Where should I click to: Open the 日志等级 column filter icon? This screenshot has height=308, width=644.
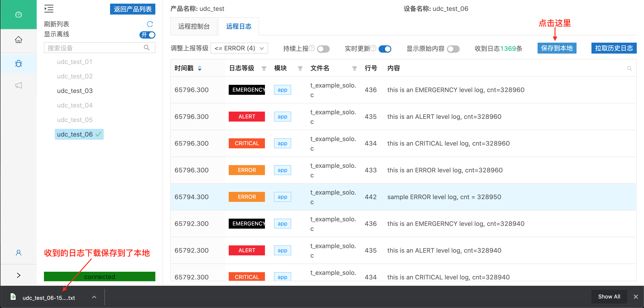point(264,68)
